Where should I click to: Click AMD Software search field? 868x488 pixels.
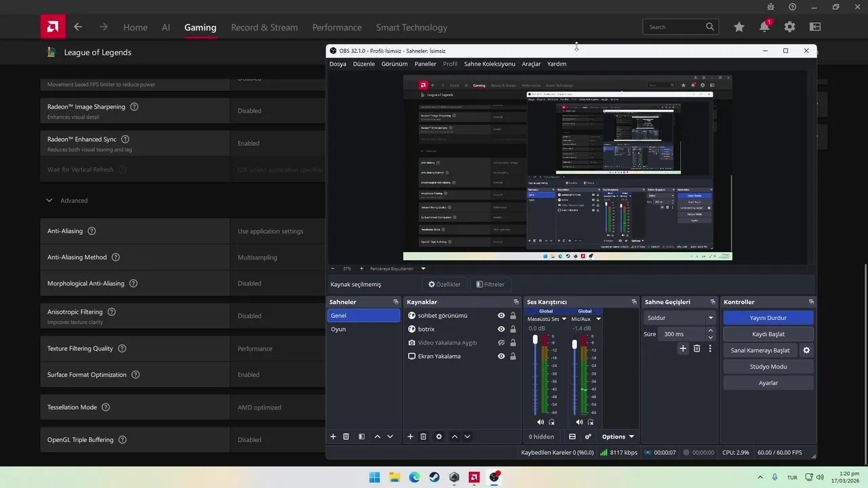click(681, 27)
